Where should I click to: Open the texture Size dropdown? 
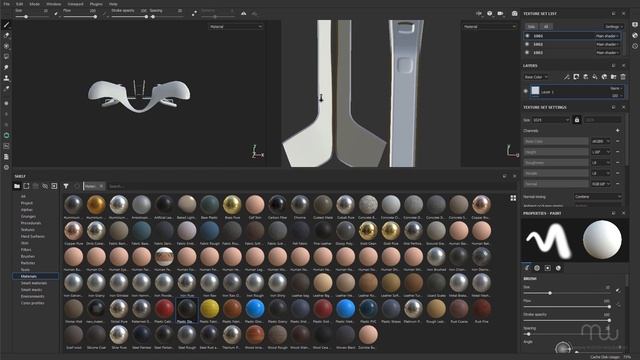551,120
